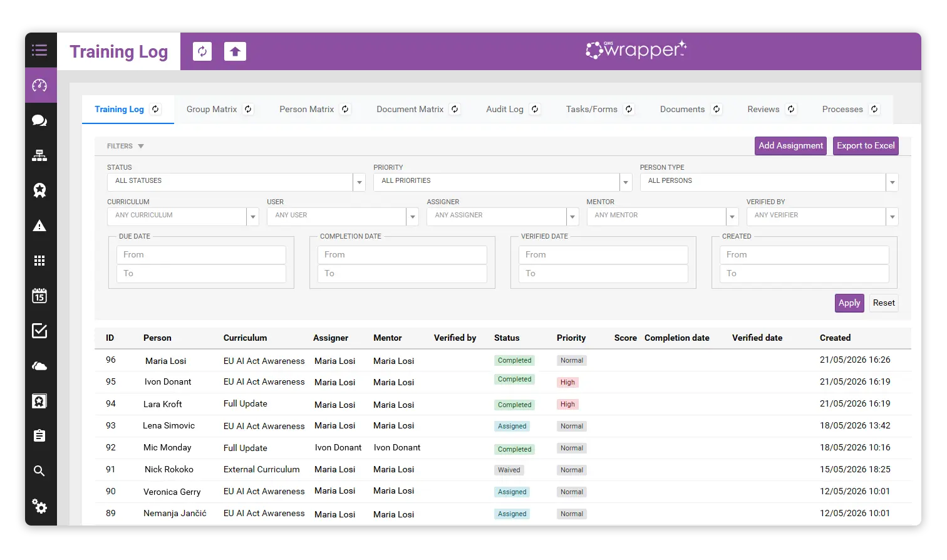Viewport: 947px width, 560px height.
Task: Click the reload icon on the Documents tab
Action: [717, 109]
